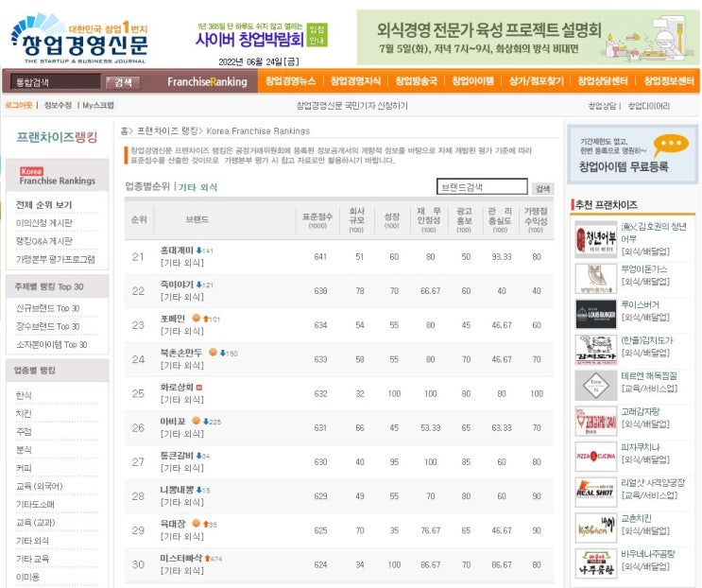Click the 부엉이돈가스 franchise logo
Screen dimensions: 702x588
tap(596, 278)
